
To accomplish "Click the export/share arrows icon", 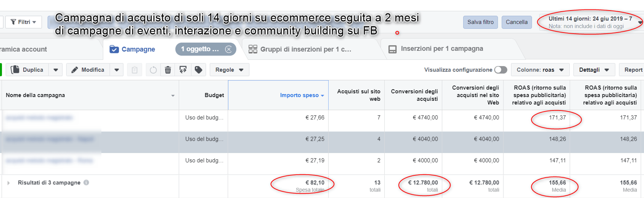I will pyautogui.click(x=183, y=70).
